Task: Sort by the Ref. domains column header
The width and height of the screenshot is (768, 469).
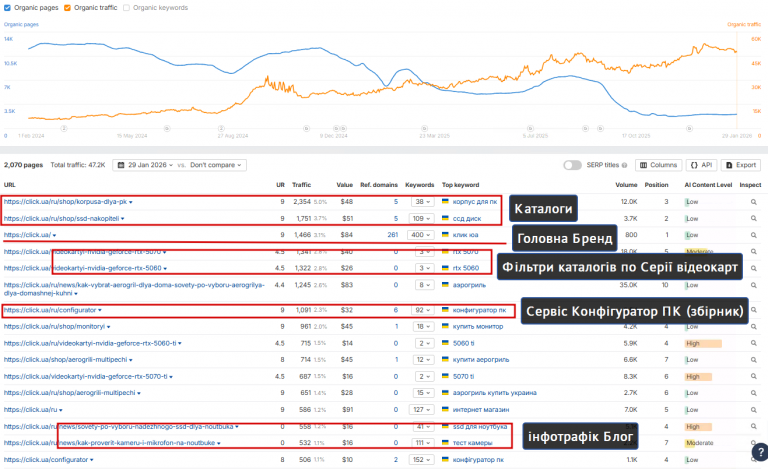Action: 379,185
